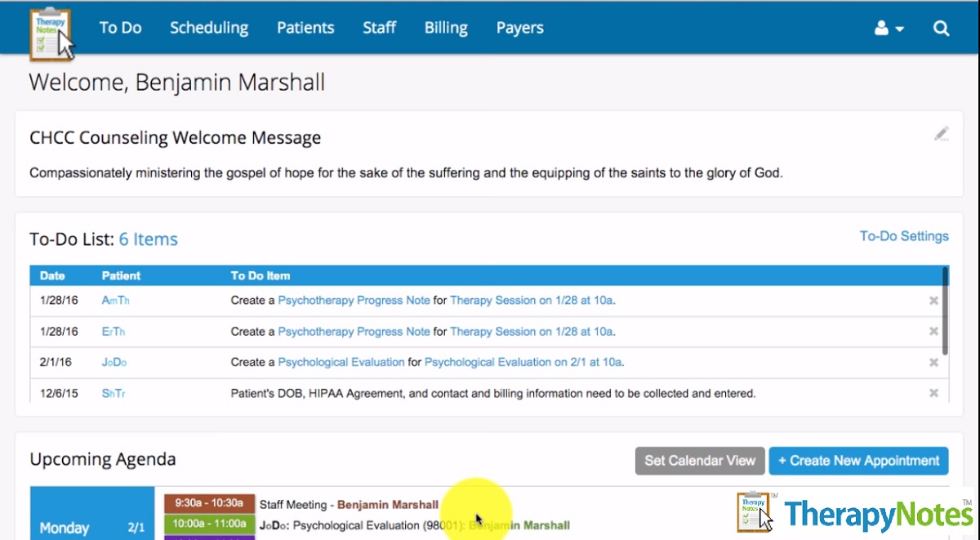This screenshot has width=980, height=540.
Task: Open the search magnifier icon
Action: pyautogui.click(x=941, y=29)
